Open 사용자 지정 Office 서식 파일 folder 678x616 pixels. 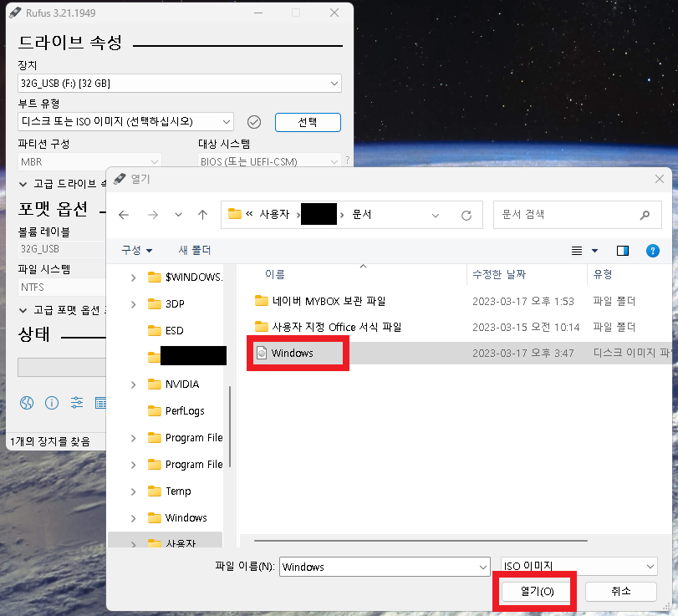tap(336, 328)
